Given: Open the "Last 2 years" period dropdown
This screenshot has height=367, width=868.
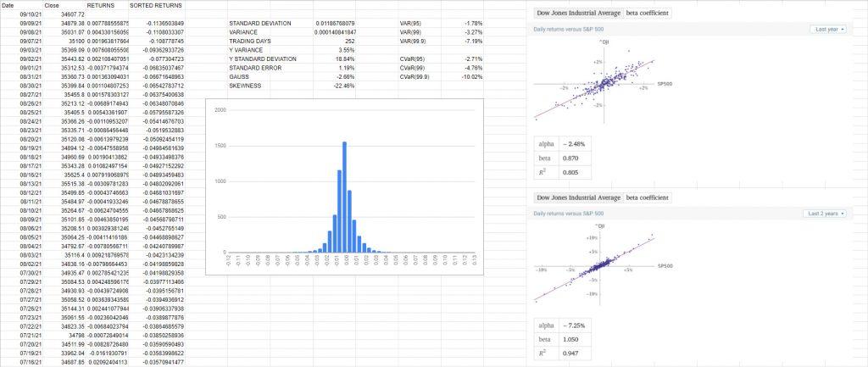Looking at the screenshot, I should [826, 213].
